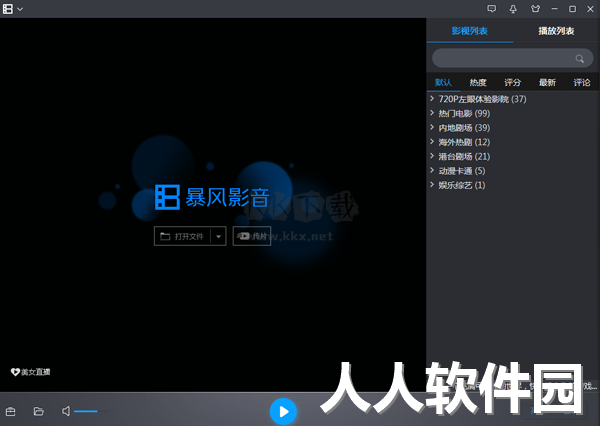This screenshot has width=600, height=426.
Task: Expand the 海外热剧 category arrow
Action: click(x=432, y=142)
